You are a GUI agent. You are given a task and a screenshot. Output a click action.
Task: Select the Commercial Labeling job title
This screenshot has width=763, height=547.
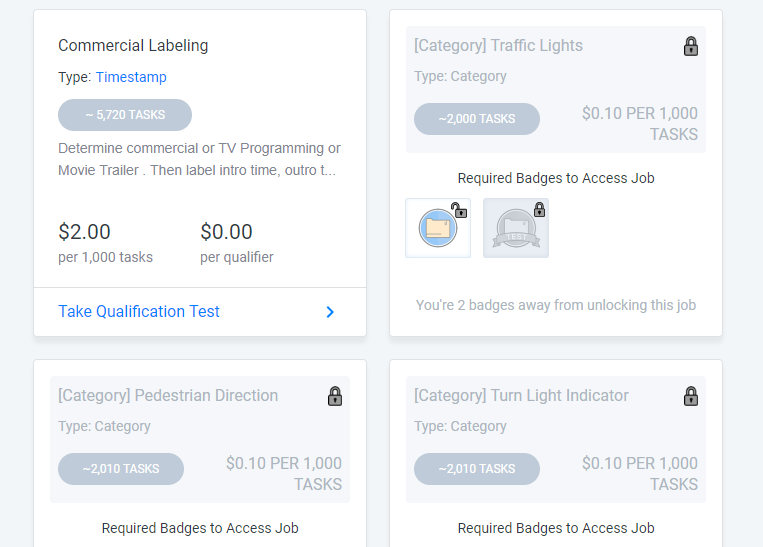(x=133, y=46)
